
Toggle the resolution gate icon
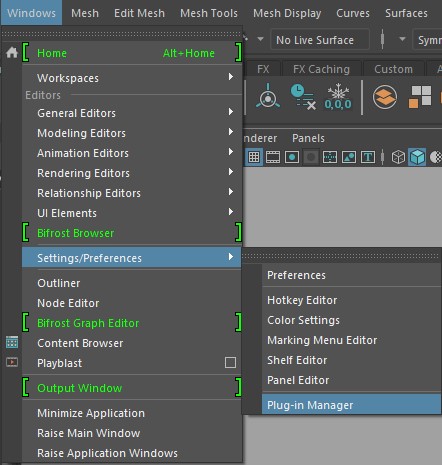click(292, 157)
